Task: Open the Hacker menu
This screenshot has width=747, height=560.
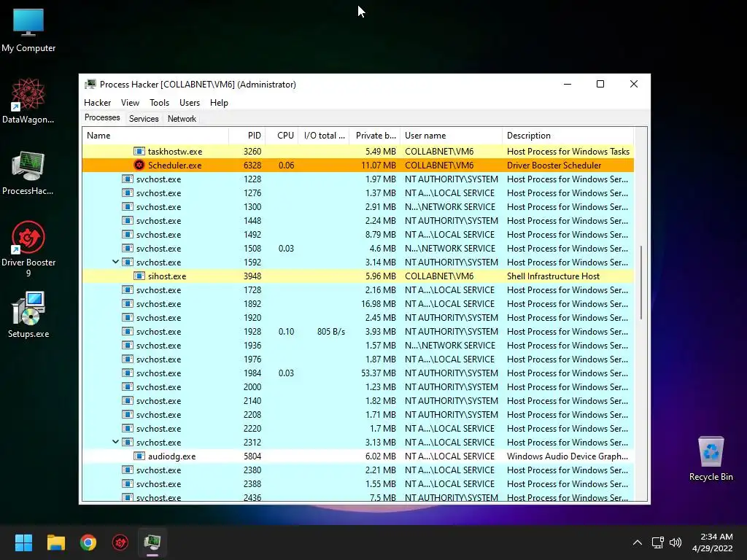Action: pos(97,102)
